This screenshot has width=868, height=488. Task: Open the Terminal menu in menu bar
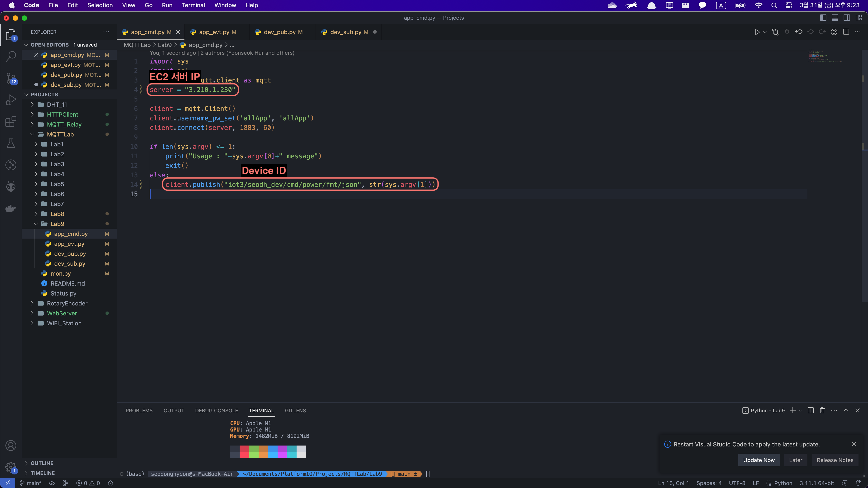tap(193, 5)
